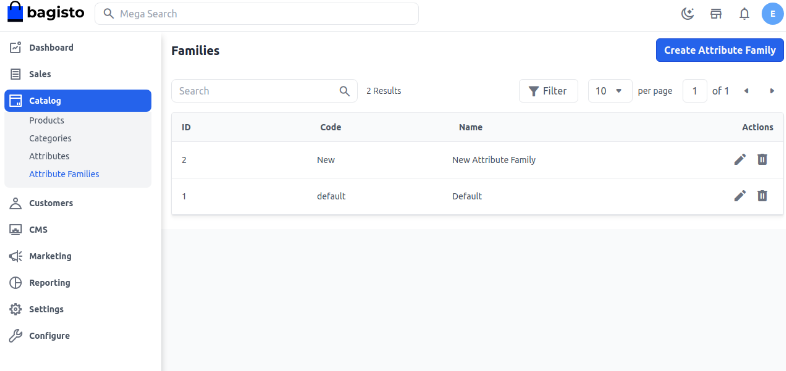Open the Filter panel

[x=548, y=91]
